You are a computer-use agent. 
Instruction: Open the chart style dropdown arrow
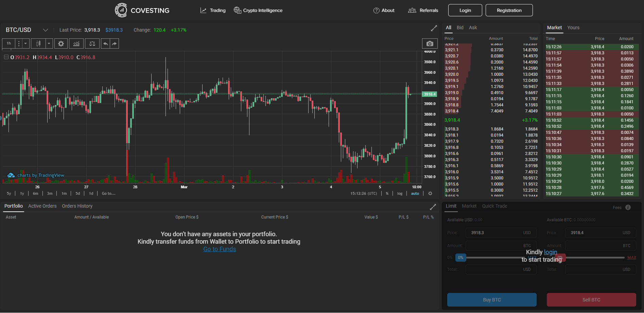(x=49, y=44)
